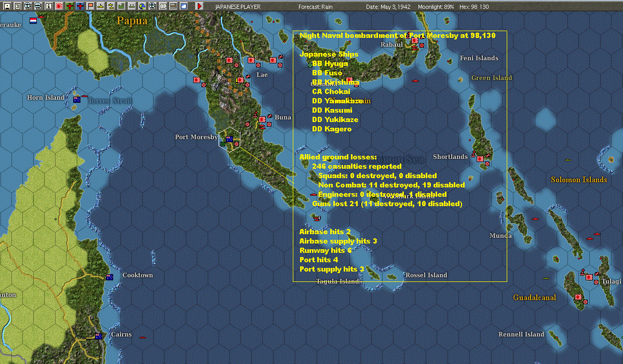Click the 'Runway hits 6' line
Viewport: 623px width, 364px height.
tap(326, 250)
